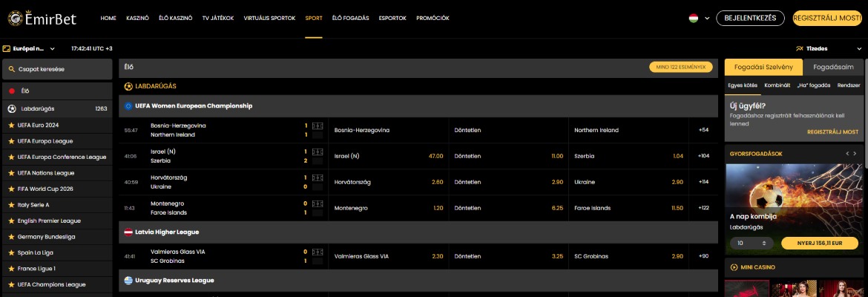This screenshot has width=868, height=297.
Task: Select Szerbia odds 1.04
Action: [x=629, y=156]
